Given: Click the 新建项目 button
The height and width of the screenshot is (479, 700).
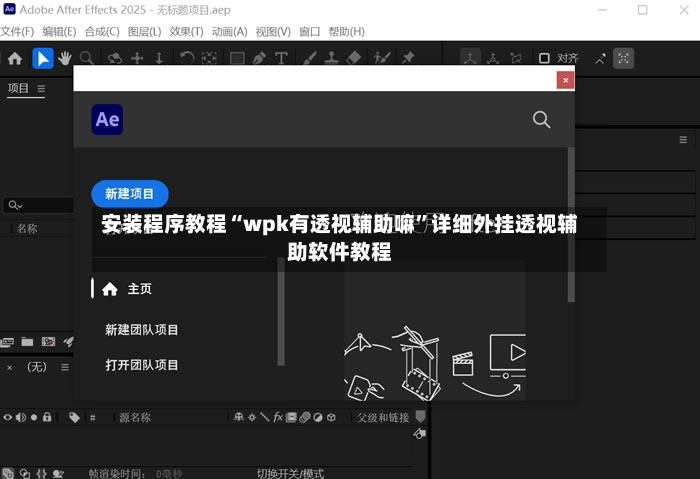Looking at the screenshot, I should pos(130,194).
